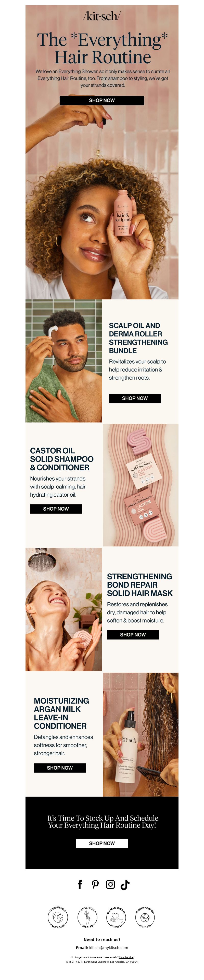
Task: Click the Consciously Created badge
Action: coord(87,918)
